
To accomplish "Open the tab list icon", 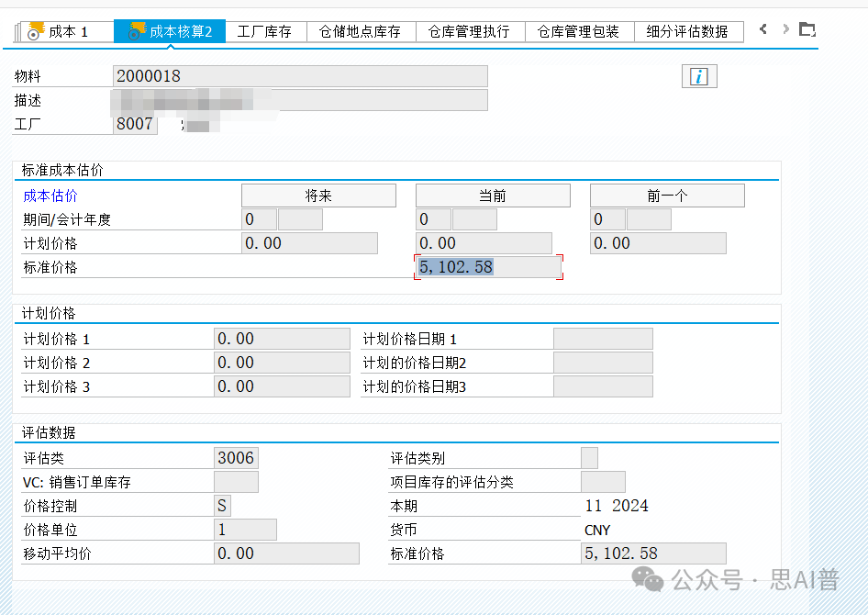I will click(x=807, y=30).
